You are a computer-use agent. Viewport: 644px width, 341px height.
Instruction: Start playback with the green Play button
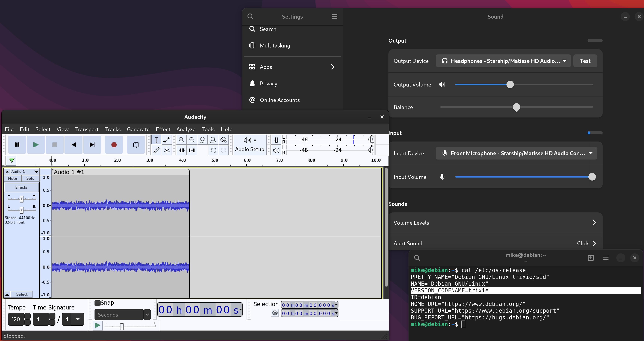click(36, 145)
